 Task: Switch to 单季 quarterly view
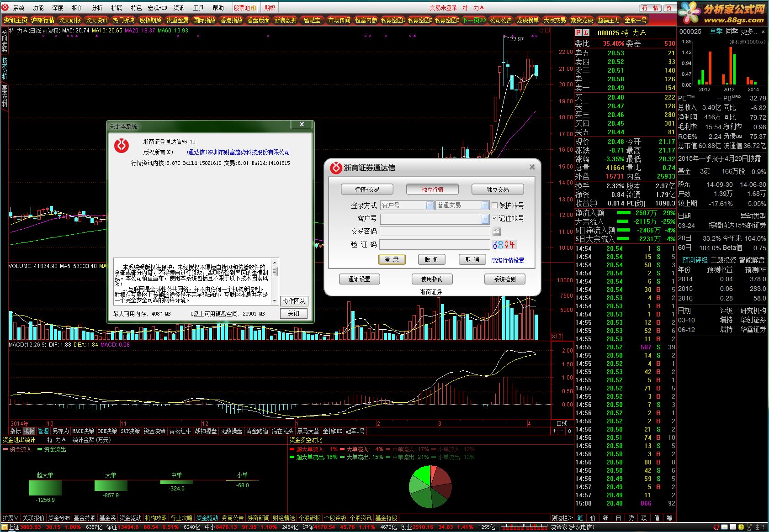click(x=716, y=32)
